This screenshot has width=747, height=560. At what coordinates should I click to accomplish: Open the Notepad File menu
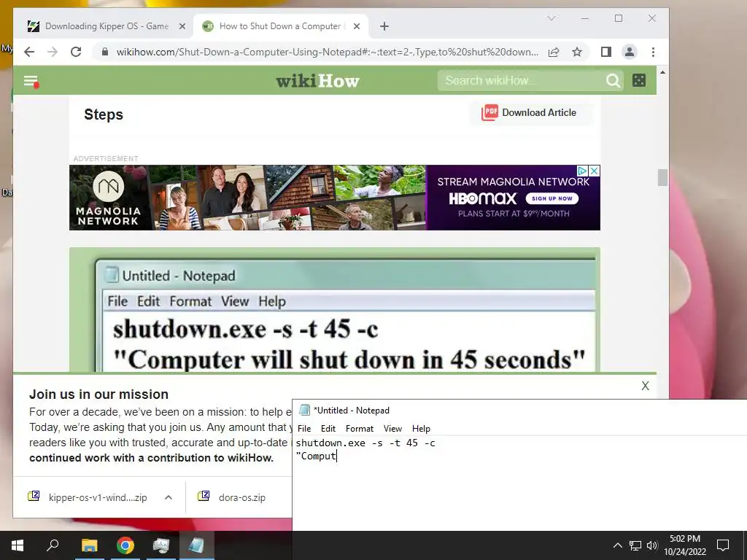click(x=304, y=429)
